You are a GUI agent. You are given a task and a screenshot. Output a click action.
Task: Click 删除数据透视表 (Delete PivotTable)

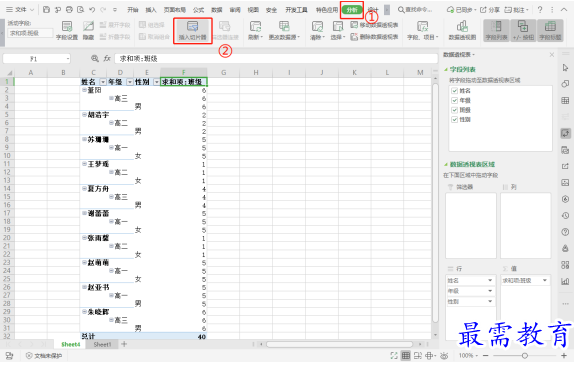(x=374, y=37)
